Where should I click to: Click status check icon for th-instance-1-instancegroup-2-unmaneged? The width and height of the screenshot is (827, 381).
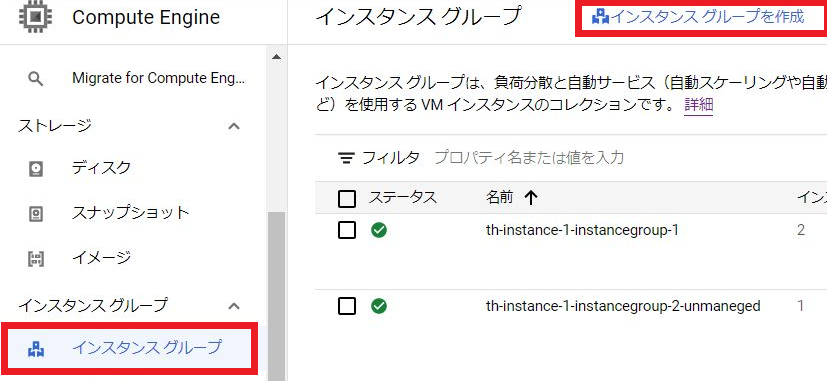pyautogui.click(x=379, y=306)
